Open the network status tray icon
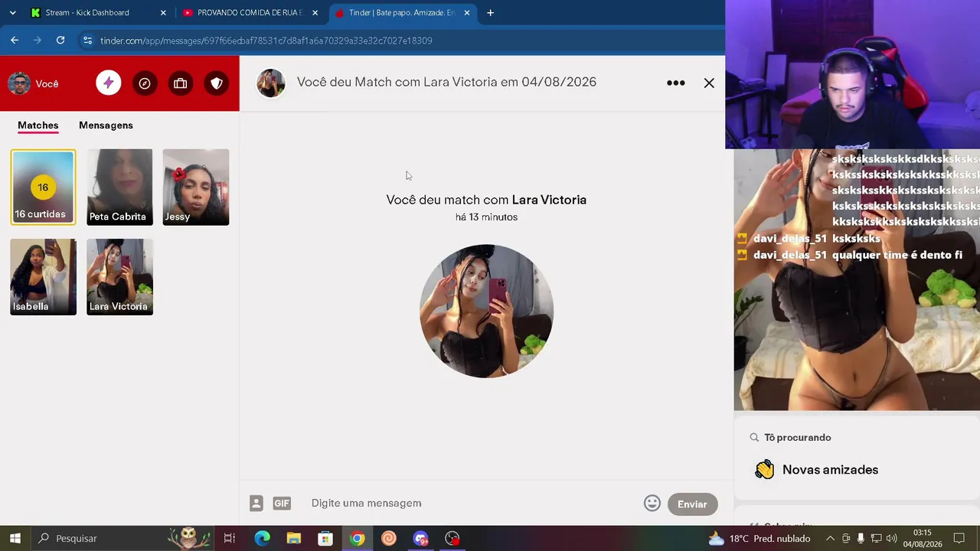Screen dimensions: 980x551 (x=876, y=538)
